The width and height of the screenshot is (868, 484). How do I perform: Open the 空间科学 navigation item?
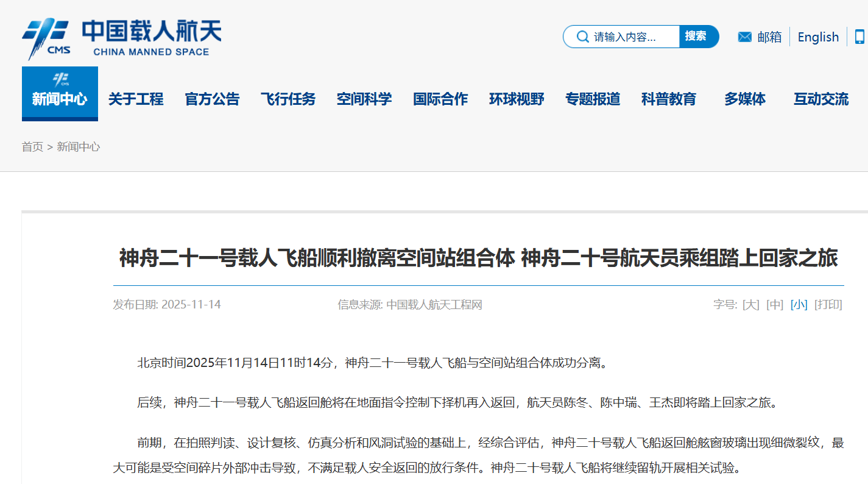click(x=364, y=99)
